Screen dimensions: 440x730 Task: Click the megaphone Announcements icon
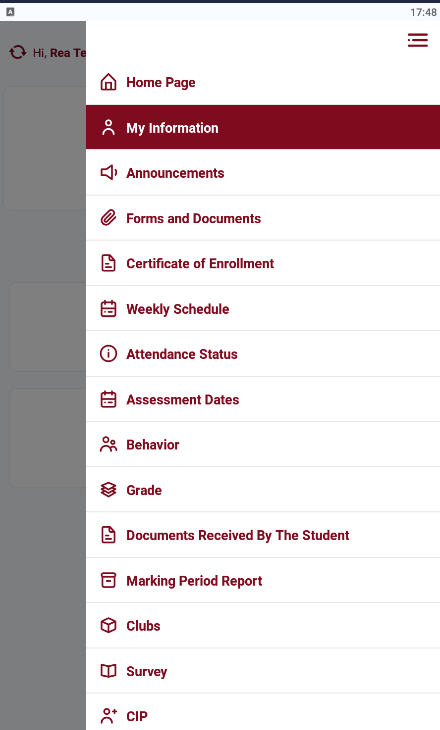click(x=109, y=173)
